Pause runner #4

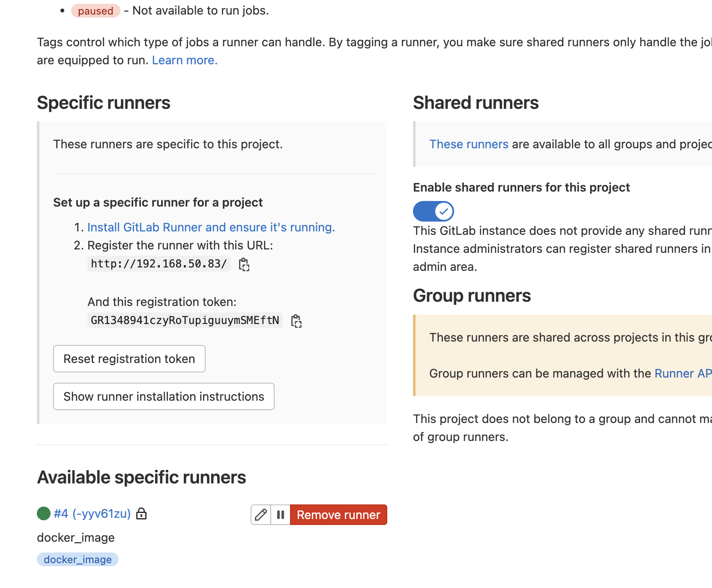pyautogui.click(x=281, y=515)
